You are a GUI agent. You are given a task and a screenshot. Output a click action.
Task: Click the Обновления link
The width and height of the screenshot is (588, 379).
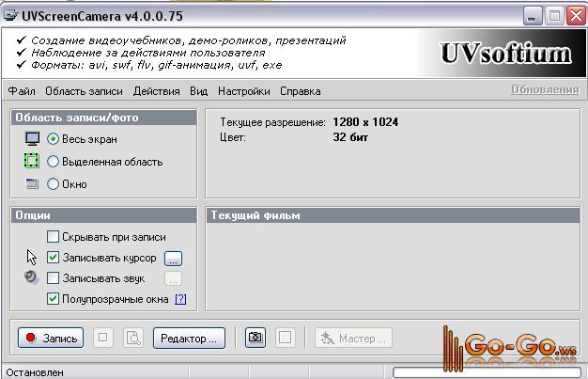click(x=545, y=89)
